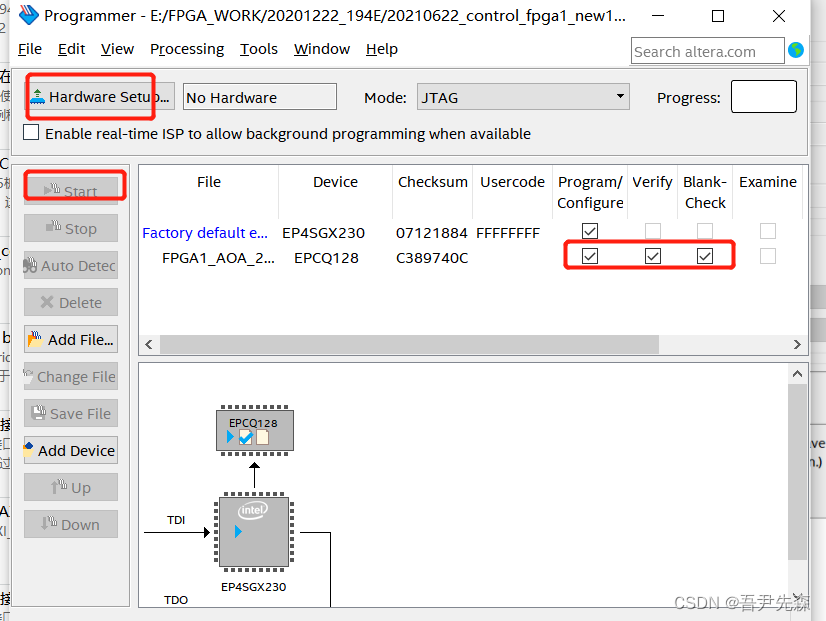Move selected item Down
Screen dimensions: 826x621
pos(71,524)
